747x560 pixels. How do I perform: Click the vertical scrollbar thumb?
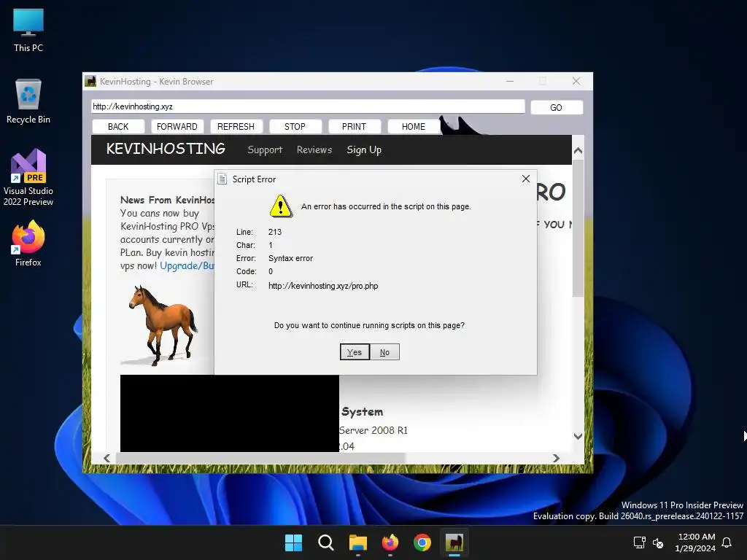(x=578, y=228)
